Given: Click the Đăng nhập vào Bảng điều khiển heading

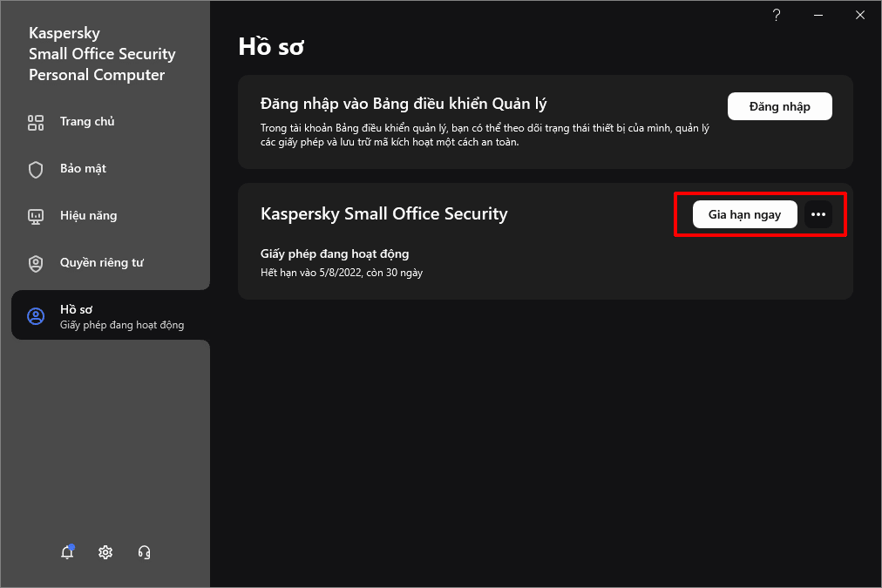Looking at the screenshot, I should click(404, 105).
